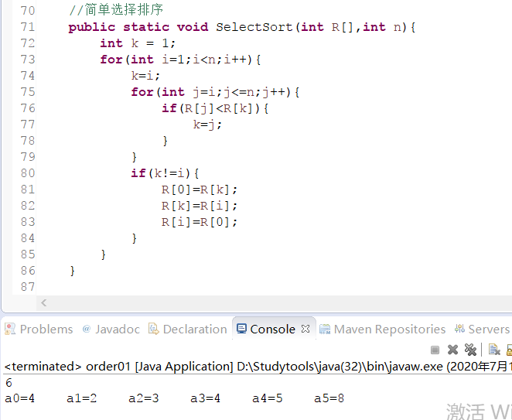The image size is (512, 420).
Task: Open the Maven Repositories tab
Action: (x=389, y=329)
